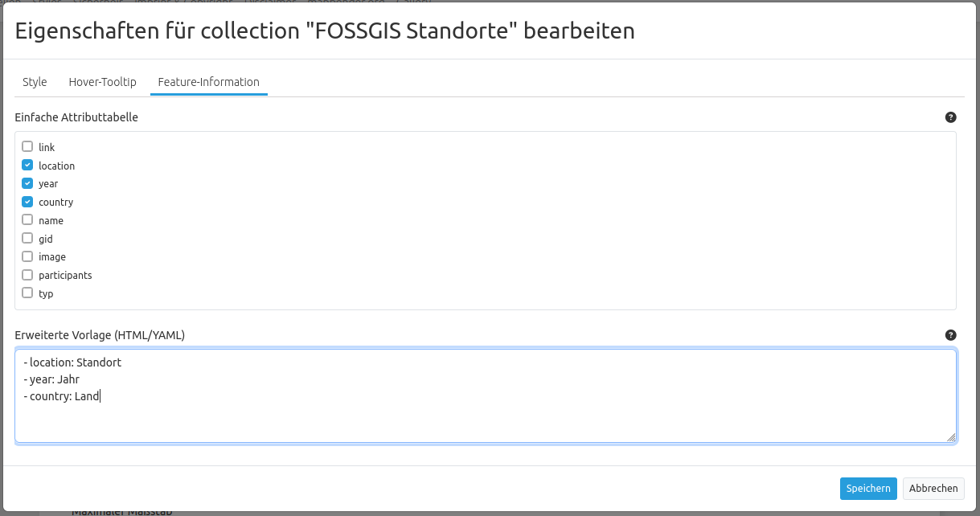The height and width of the screenshot is (516, 980).
Task: Click help icon for Erweiterte Vorlage
Action: (951, 335)
